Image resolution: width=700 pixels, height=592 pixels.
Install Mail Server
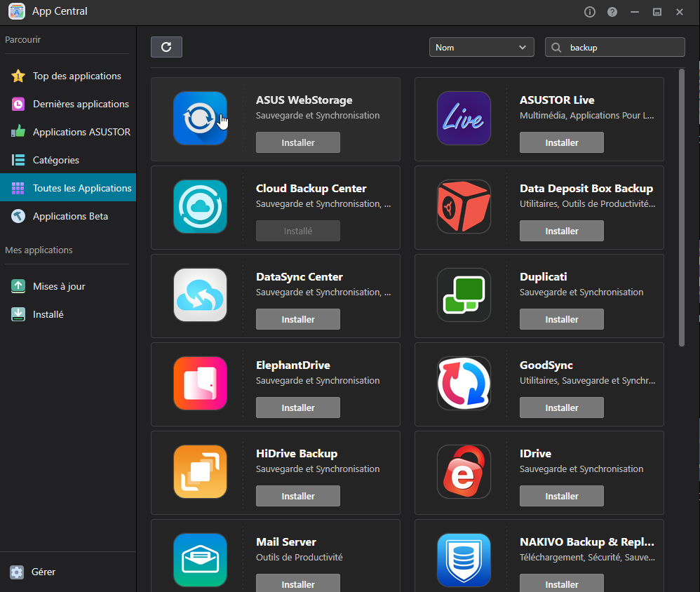click(x=298, y=584)
